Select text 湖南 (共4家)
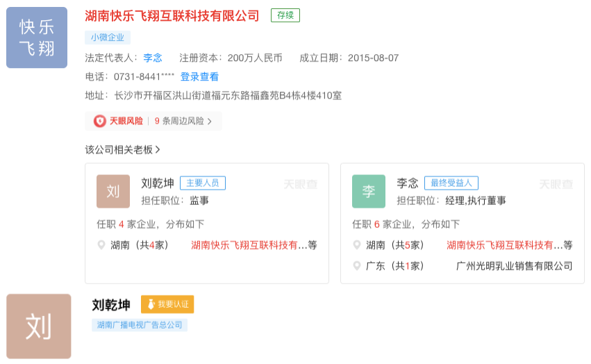 140,245
